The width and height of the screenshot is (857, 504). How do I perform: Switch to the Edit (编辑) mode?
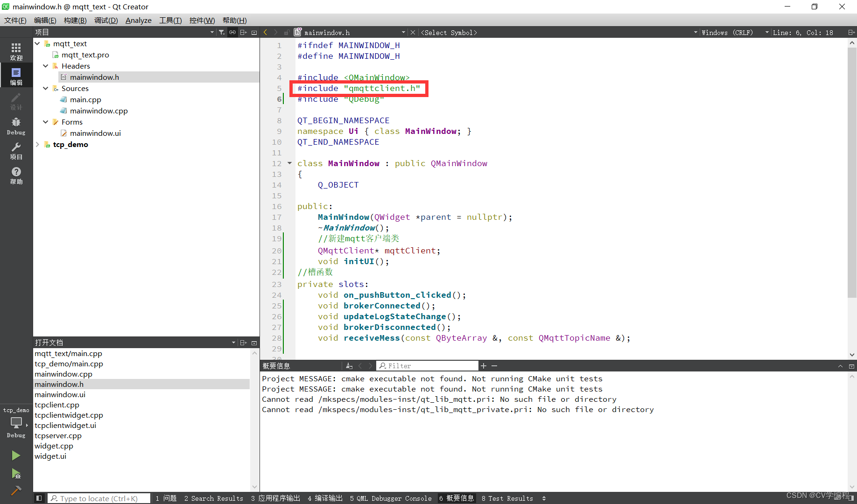click(16, 77)
